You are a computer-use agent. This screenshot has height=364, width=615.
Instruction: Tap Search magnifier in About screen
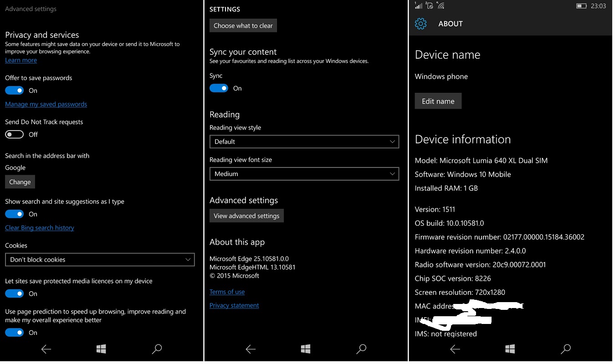pos(565,349)
